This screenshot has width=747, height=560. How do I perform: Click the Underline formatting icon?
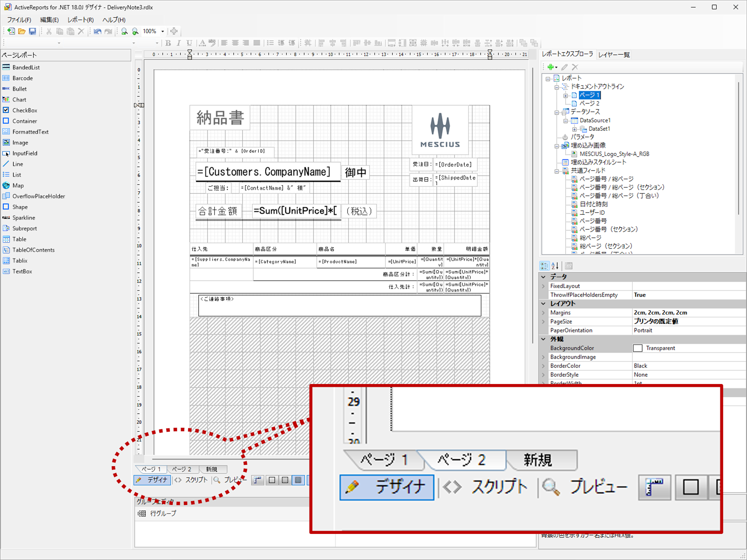click(x=189, y=43)
